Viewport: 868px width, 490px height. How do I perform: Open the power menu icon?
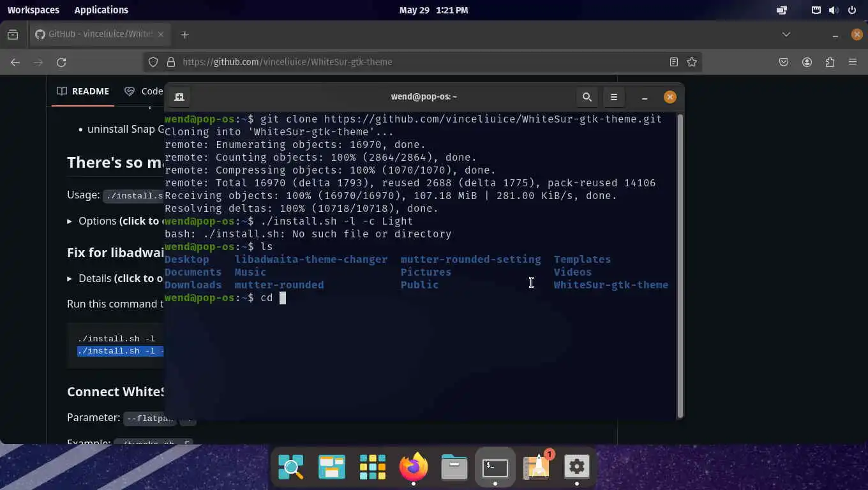pyautogui.click(x=851, y=10)
